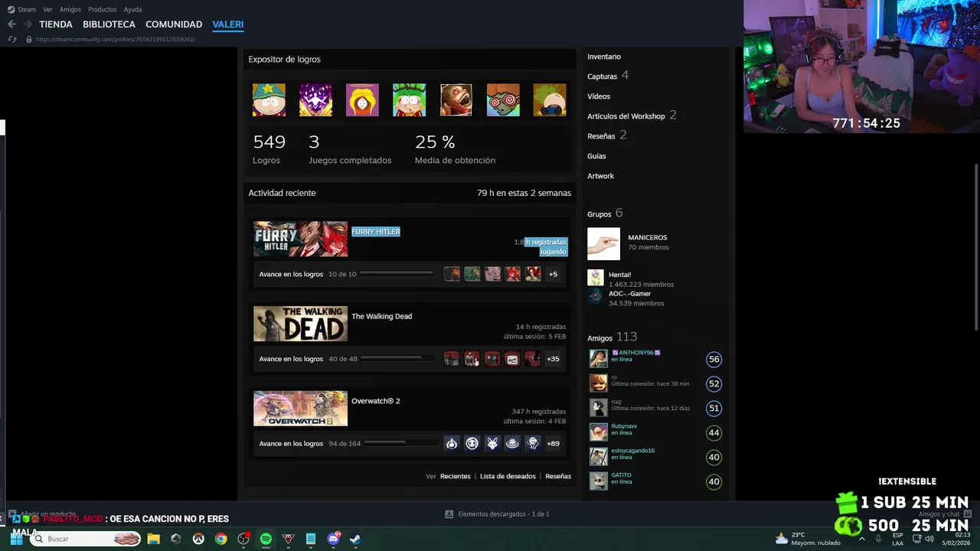Go back with the Steam navigation arrow
Screen dimensions: 980x551
click(11, 24)
